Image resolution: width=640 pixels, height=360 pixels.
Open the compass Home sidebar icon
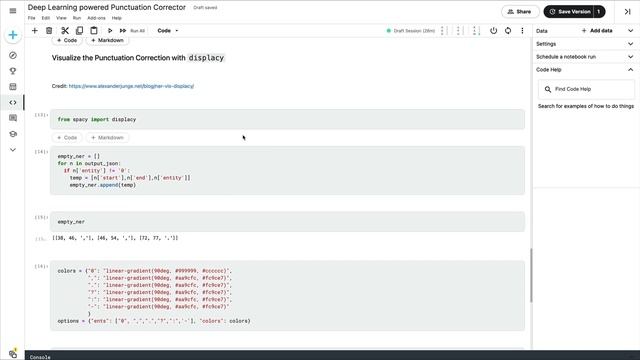(x=13, y=55)
